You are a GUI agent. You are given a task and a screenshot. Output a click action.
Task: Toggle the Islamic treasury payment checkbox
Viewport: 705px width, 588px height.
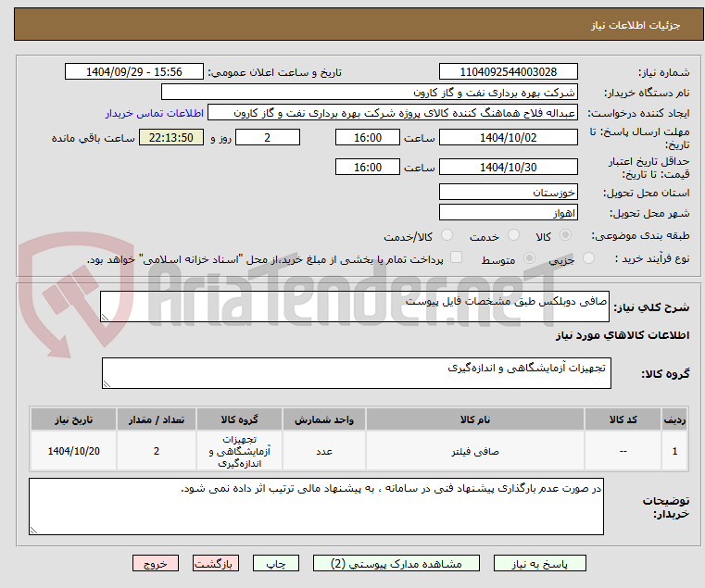click(456, 257)
